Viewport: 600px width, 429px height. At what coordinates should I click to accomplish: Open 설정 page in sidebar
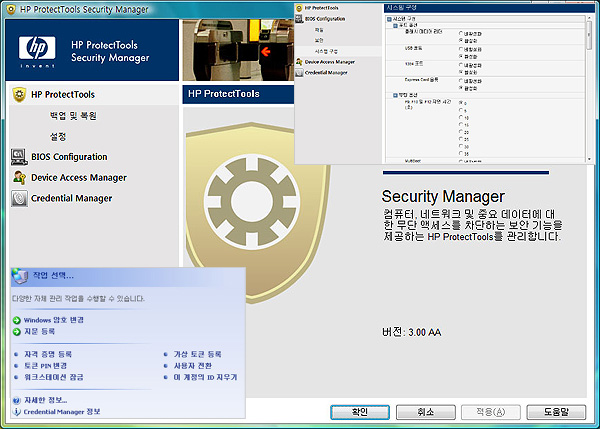[x=58, y=137]
